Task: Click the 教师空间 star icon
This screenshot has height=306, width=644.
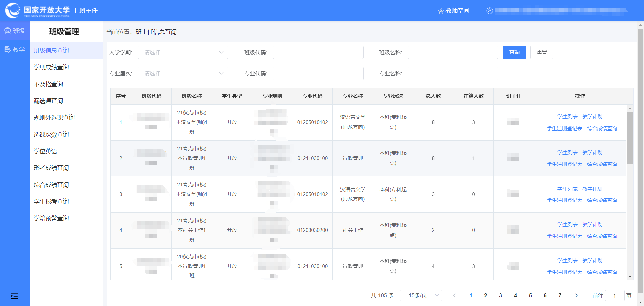Action: point(441,11)
